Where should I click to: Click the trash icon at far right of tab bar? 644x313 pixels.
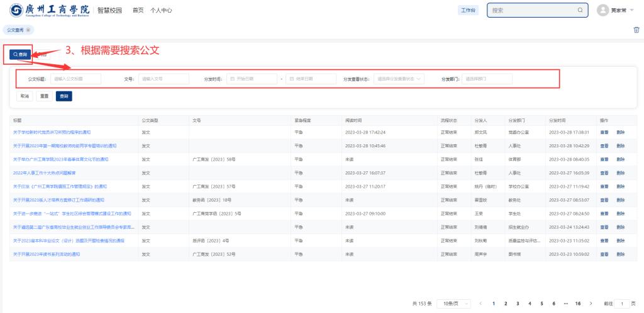(x=635, y=30)
